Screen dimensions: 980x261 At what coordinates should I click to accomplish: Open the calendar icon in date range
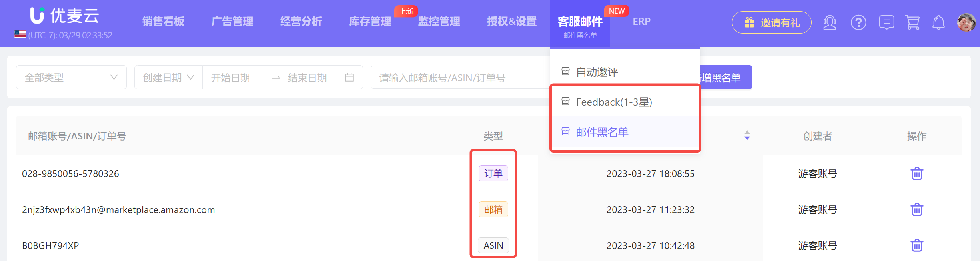[x=349, y=77]
